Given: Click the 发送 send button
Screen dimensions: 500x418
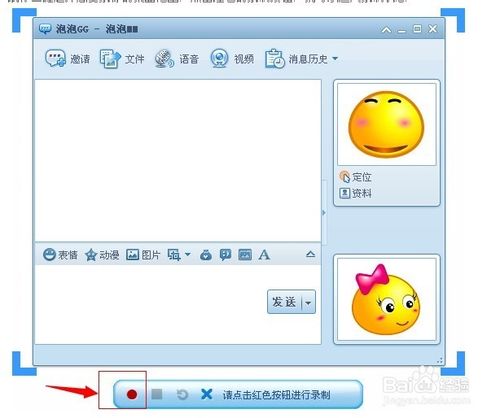Looking at the screenshot, I should [x=284, y=302].
